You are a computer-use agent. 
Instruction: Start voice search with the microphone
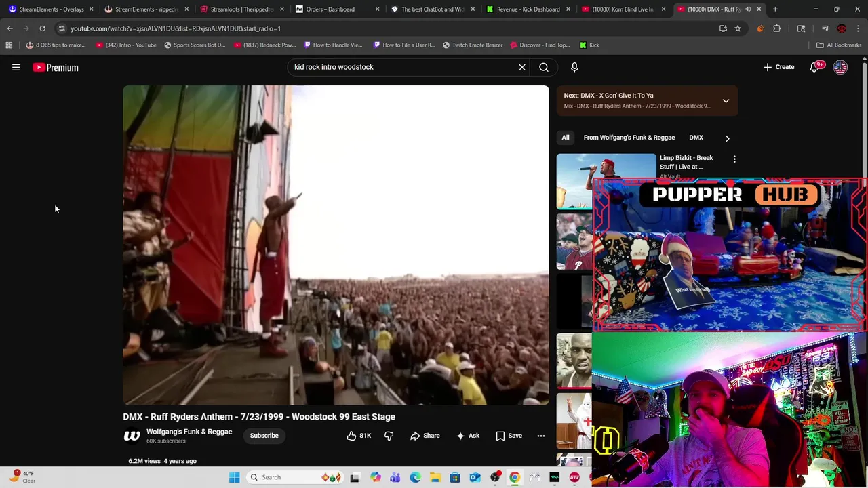(x=574, y=67)
